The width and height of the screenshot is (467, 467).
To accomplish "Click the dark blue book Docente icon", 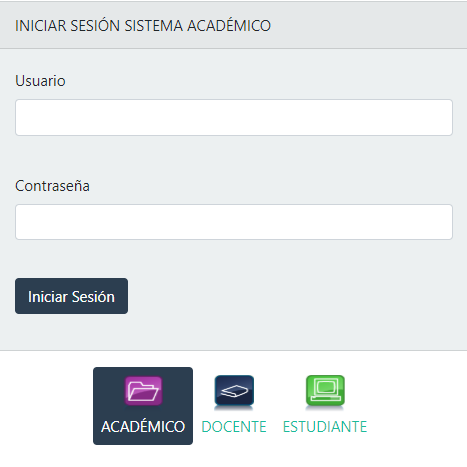I will point(234,391).
